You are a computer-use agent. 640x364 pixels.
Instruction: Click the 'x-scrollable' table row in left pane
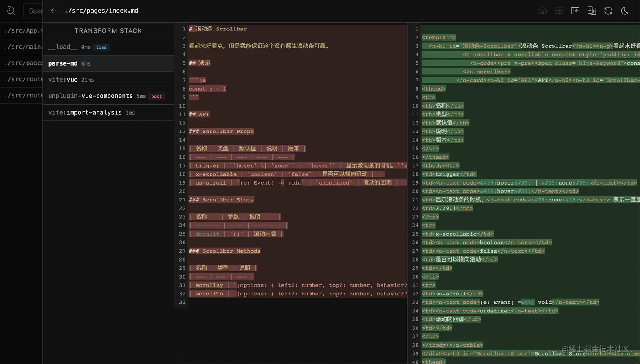[287, 174]
